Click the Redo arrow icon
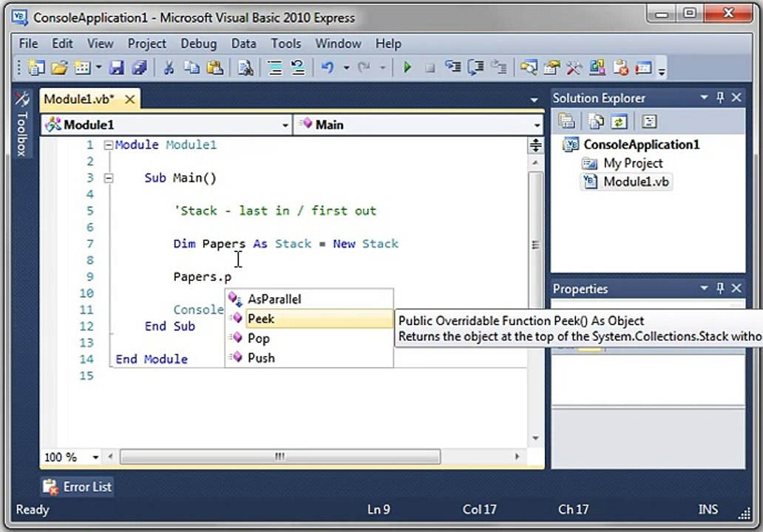The width and height of the screenshot is (763, 532). (x=364, y=67)
